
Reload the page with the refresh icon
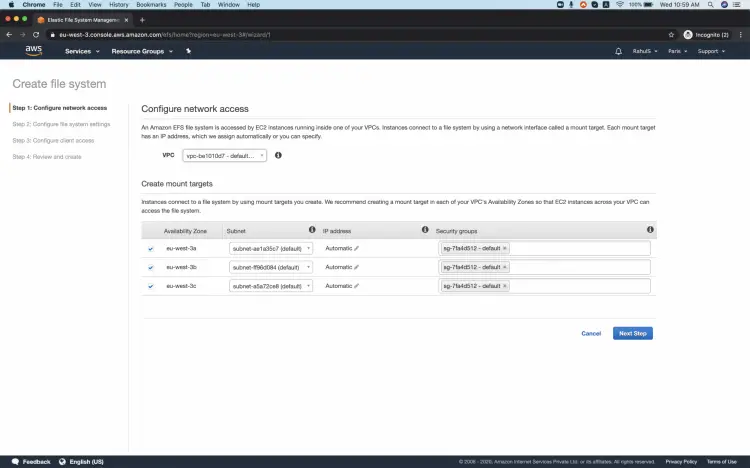36,34
